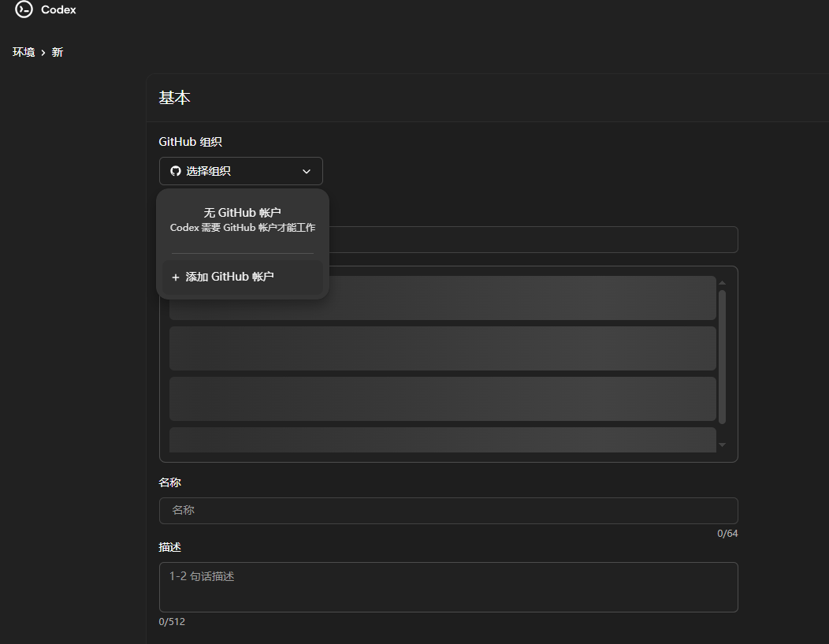
Task: Click the plus icon beside 添加 GitHub 帐户
Action: [175, 277]
